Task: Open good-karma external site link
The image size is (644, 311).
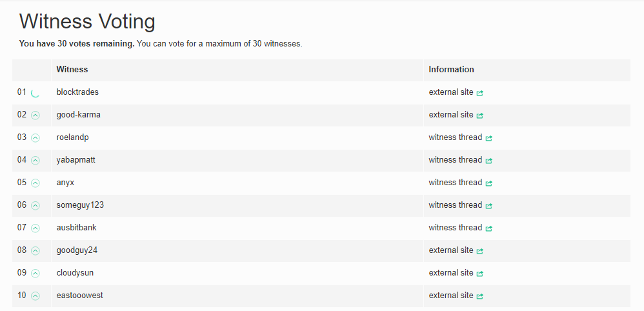Action: [x=451, y=115]
